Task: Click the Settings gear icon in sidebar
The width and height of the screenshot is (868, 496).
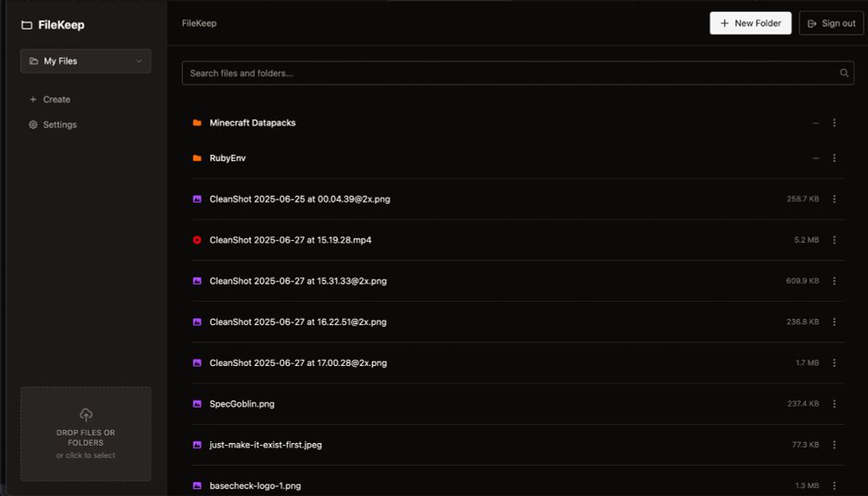Action: click(33, 124)
